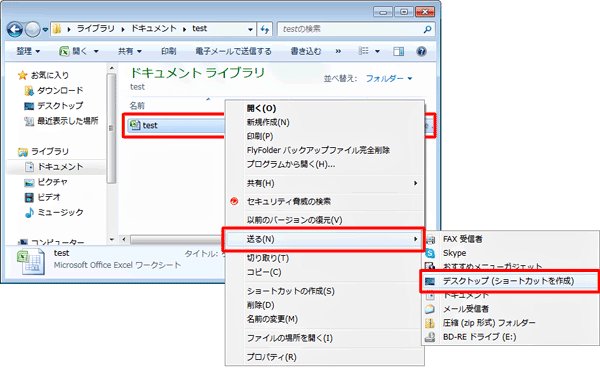Viewport: 600px width, 370px height.
Task: Click the magnifier icon in search box
Action: (x=428, y=29)
